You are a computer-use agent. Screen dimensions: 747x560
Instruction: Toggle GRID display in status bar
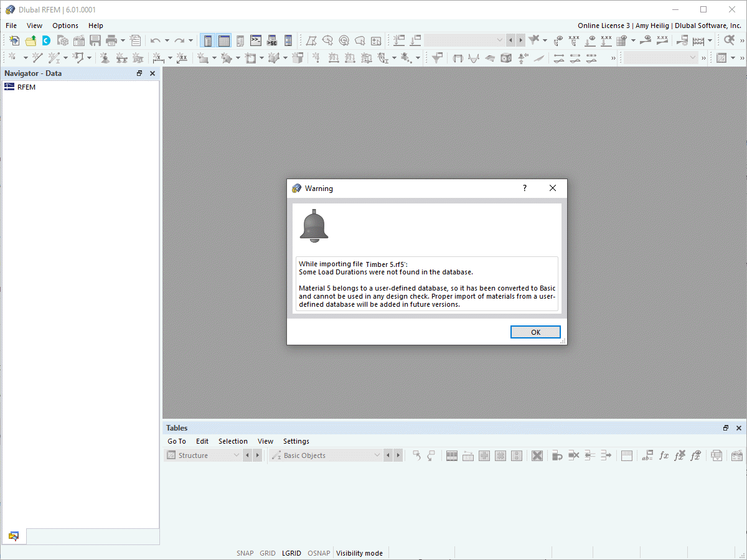tap(267, 553)
